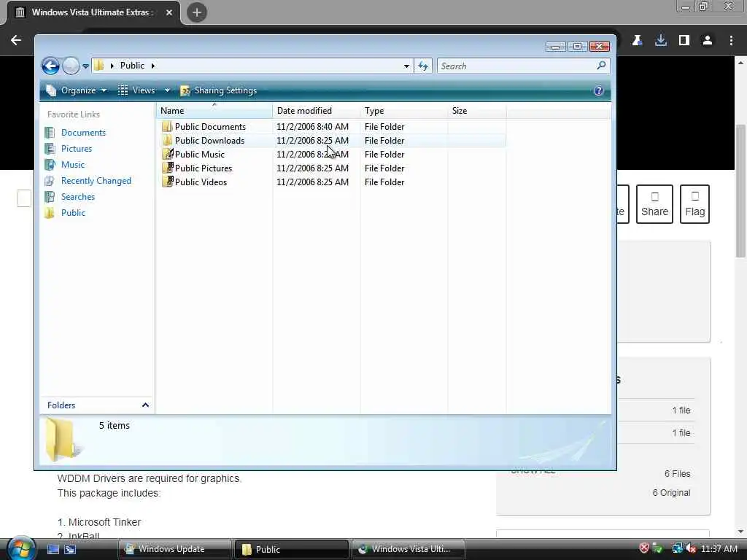This screenshot has height=560, width=747.
Task: Click date 11/2/2006 8:40 AM cell
Action: [x=312, y=127]
